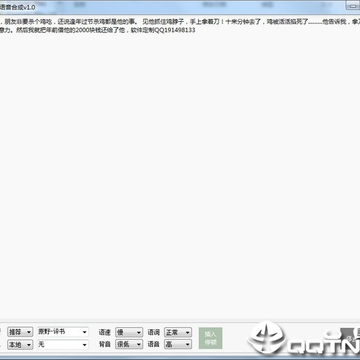This screenshot has height=360, width=360.
Task: Open the 语速 speed dropdown showing 慢
Action: tap(129, 332)
